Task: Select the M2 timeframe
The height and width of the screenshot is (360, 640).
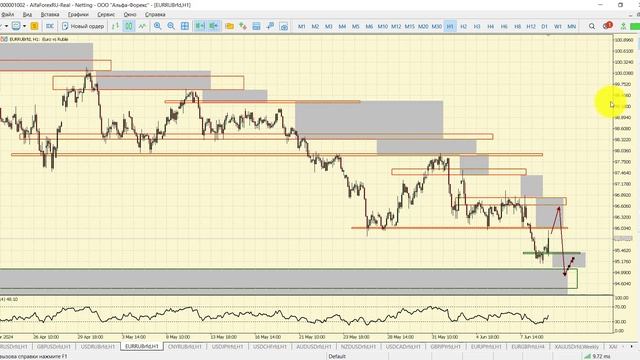Action: click(x=315, y=27)
